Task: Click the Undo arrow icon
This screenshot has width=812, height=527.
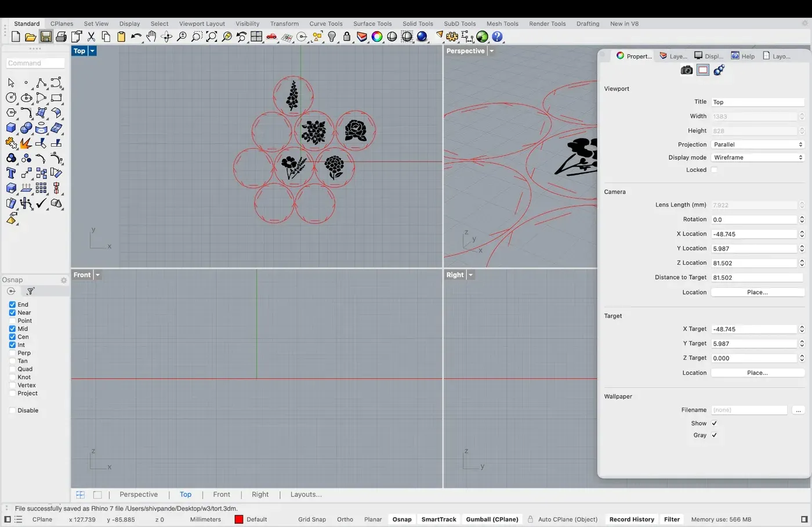Action: coord(136,37)
